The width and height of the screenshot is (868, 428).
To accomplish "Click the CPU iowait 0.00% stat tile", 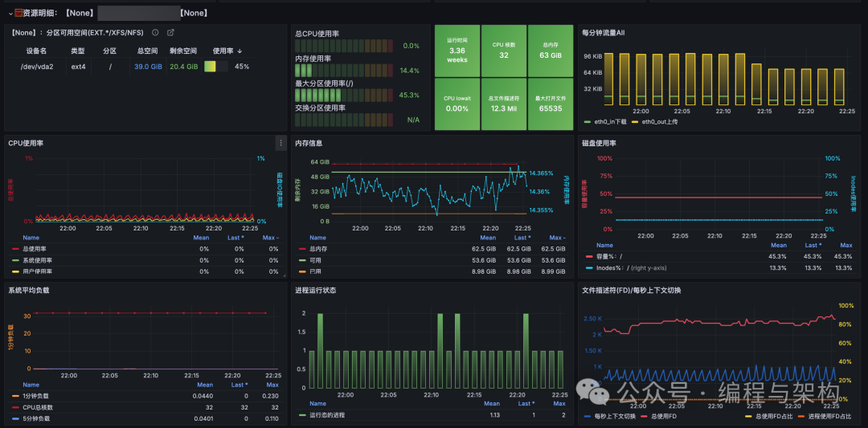I will tap(457, 104).
